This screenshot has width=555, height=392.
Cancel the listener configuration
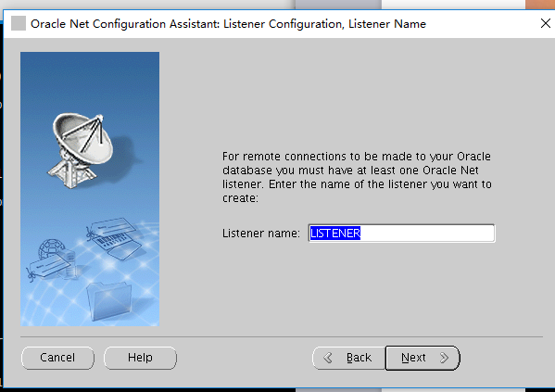57,358
